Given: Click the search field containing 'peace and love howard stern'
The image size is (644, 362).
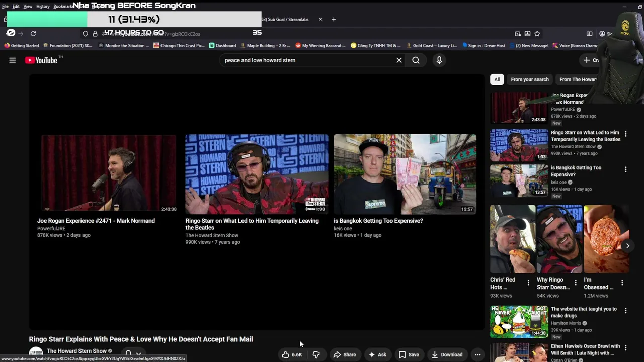Looking at the screenshot, I should coord(307,60).
